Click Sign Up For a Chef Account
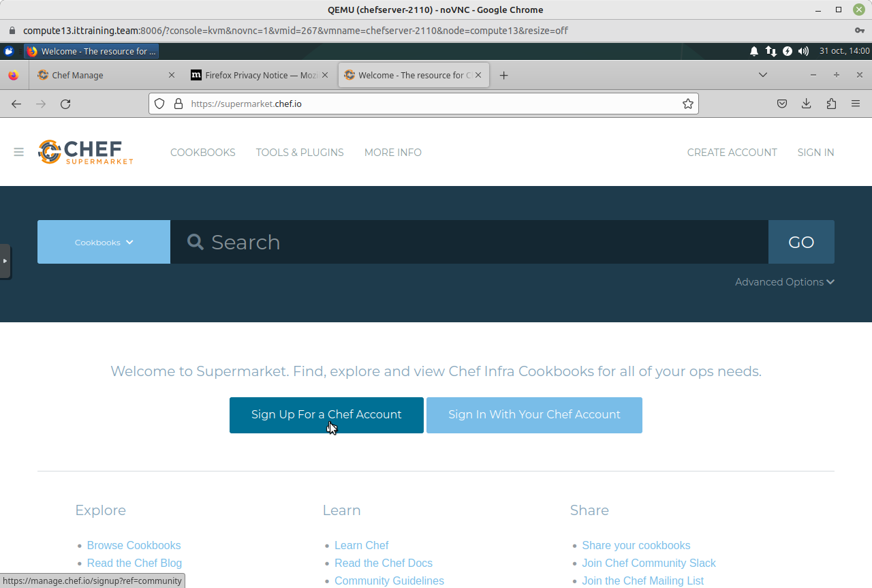The height and width of the screenshot is (588, 872). click(326, 415)
